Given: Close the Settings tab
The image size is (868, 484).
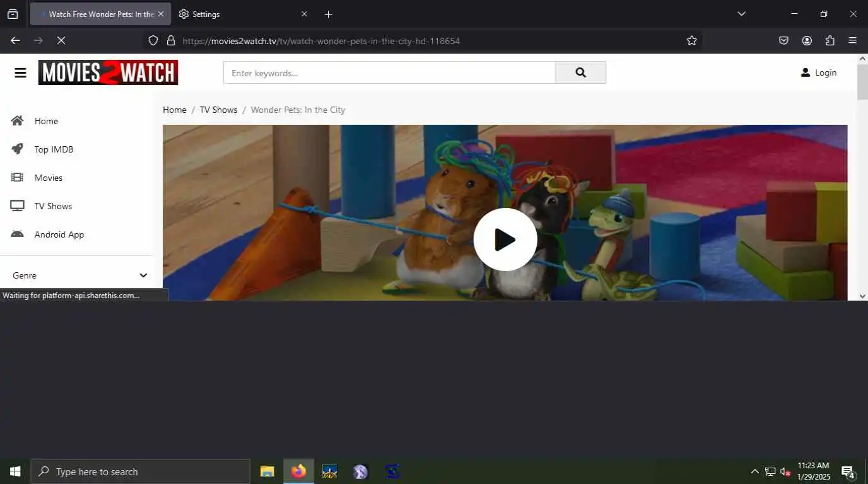Looking at the screenshot, I should click(304, 14).
